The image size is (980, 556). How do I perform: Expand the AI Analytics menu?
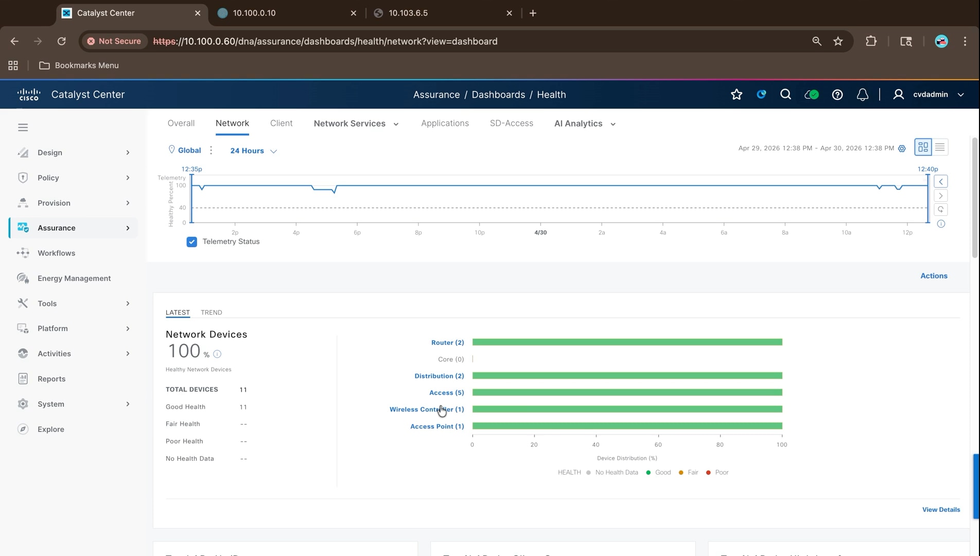pos(585,124)
